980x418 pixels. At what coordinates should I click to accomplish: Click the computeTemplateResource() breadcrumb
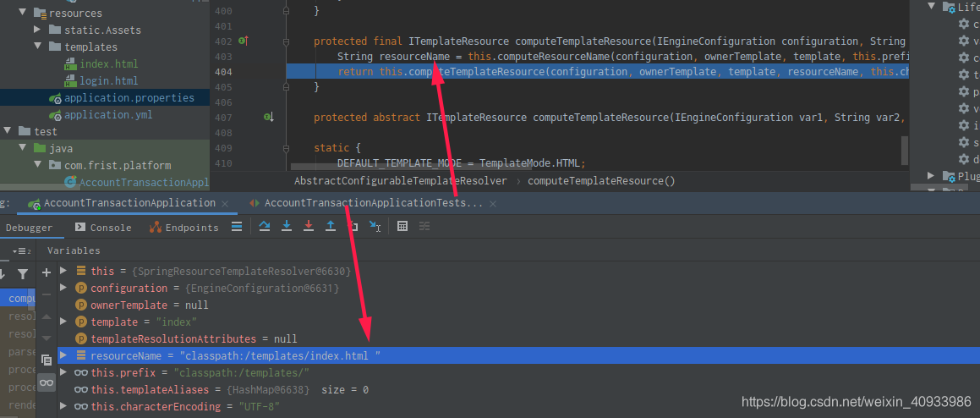click(602, 181)
